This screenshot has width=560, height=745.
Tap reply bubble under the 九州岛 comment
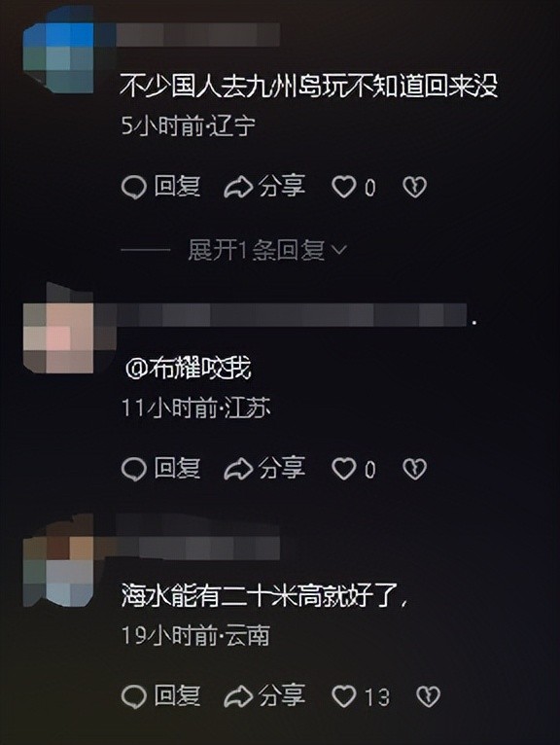tap(160, 187)
